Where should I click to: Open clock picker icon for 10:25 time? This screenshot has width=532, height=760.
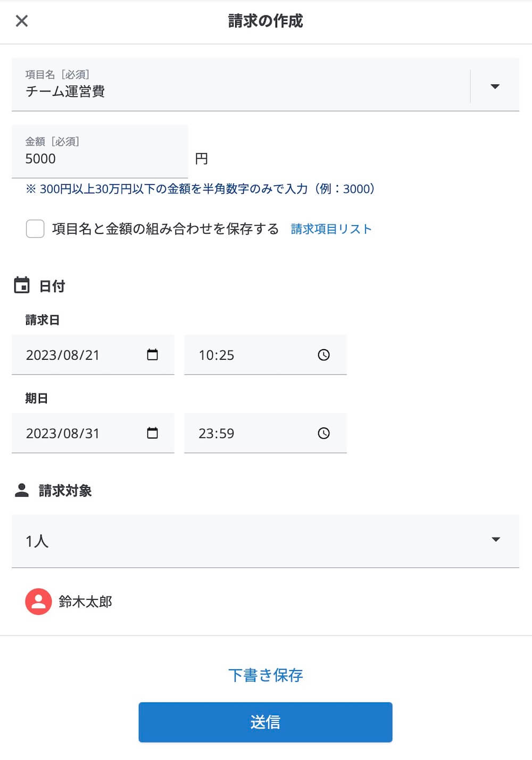point(324,355)
